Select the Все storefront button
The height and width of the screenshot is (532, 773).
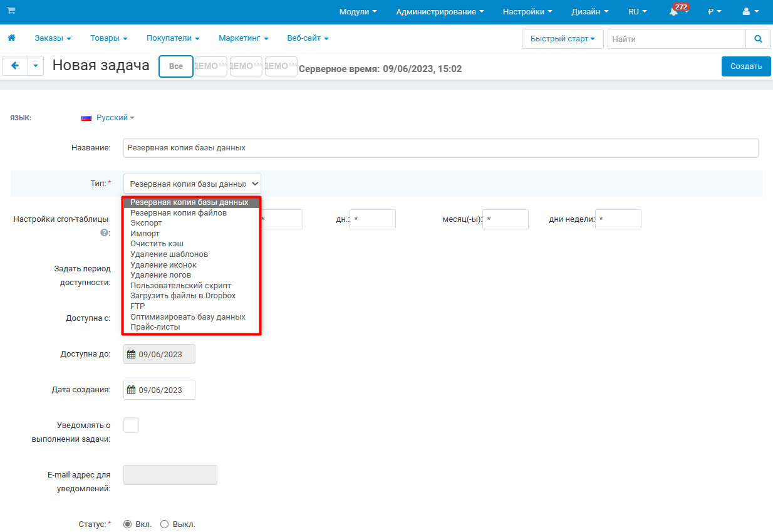pos(176,66)
